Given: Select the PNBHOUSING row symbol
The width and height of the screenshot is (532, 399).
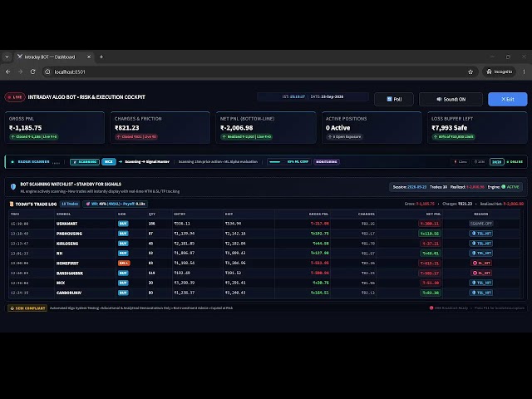Looking at the screenshot, I should click(69, 234).
